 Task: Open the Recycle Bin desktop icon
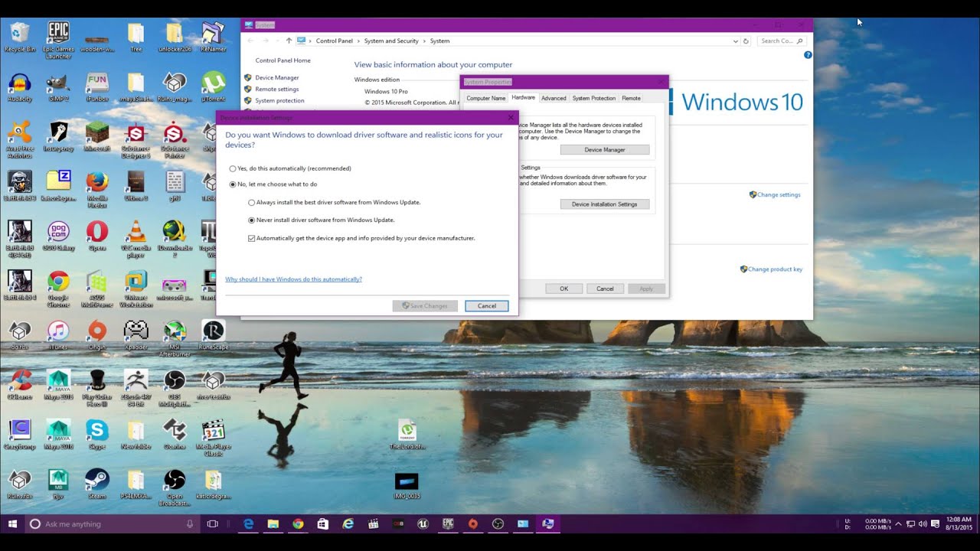tap(19, 37)
